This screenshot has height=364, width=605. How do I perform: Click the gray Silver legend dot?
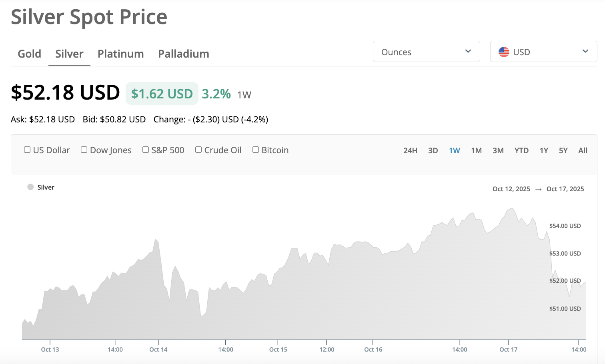click(30, 187)
